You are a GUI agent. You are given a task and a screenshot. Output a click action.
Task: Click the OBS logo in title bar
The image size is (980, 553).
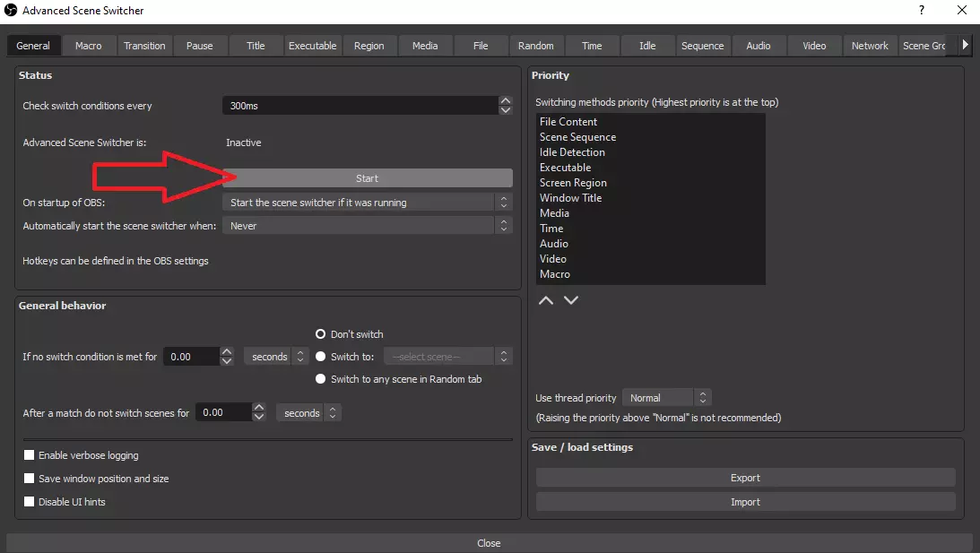pos(11,11)
